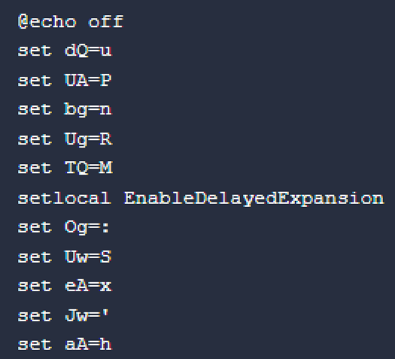Viewport: 396px width, 360px height.
Task: Click the word 'off' in first line
Action: [106, 22]
